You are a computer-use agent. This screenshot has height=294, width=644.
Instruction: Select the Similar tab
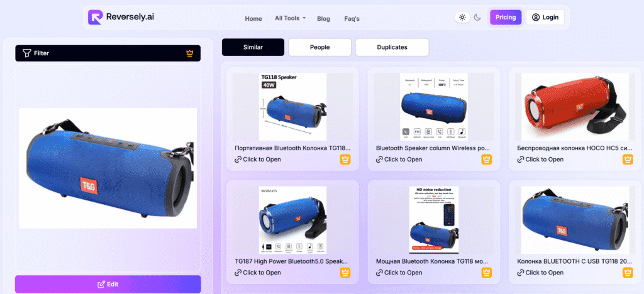(x=253, y=47)
